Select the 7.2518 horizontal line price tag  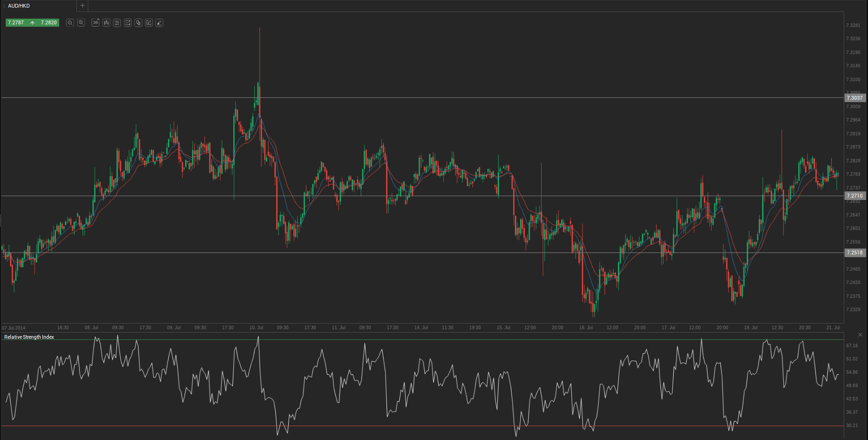coord(855,252)
